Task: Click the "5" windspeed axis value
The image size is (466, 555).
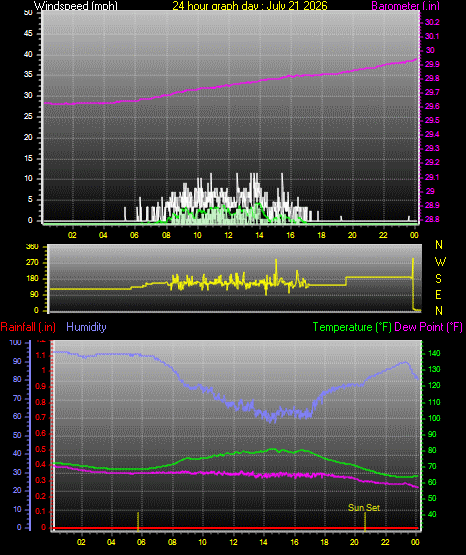Action: pyautogui.click(x=30, y=200)
